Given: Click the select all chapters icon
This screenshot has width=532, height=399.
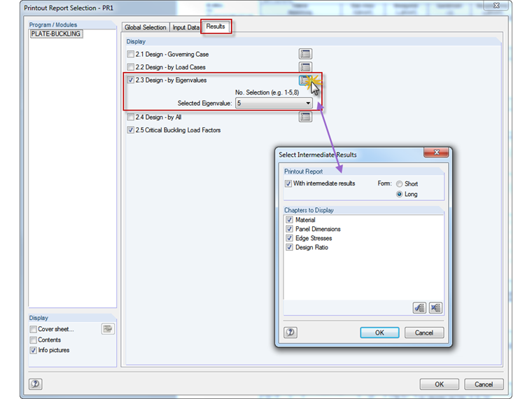Looking at the screenshot, I should [x=419, y=308].
